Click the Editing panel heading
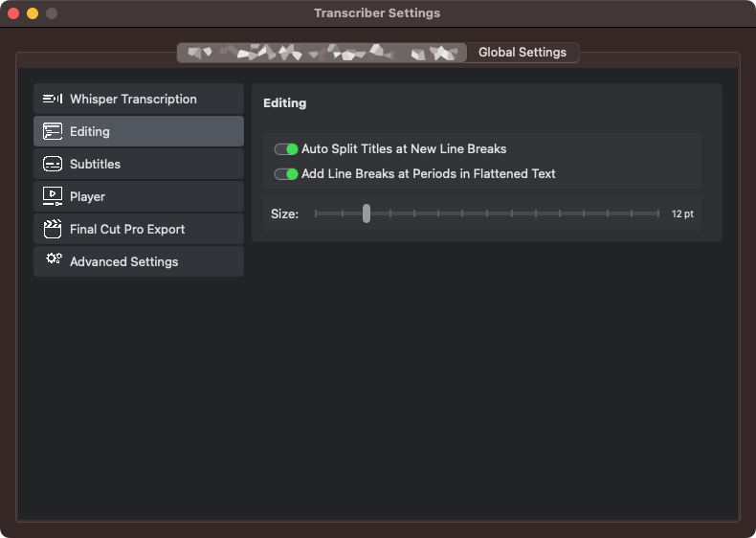This screenshot has height=538, width=756. click(x=284, y=103)
